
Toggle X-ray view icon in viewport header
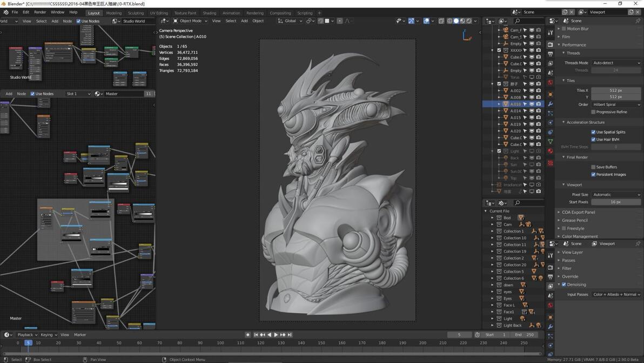click(x=441, y=21)
